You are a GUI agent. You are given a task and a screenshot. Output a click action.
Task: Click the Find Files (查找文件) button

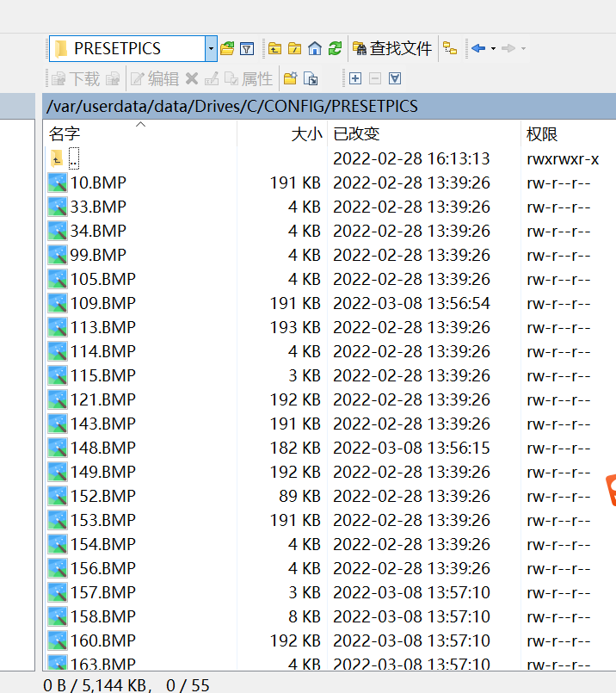(x=392, y=49)
